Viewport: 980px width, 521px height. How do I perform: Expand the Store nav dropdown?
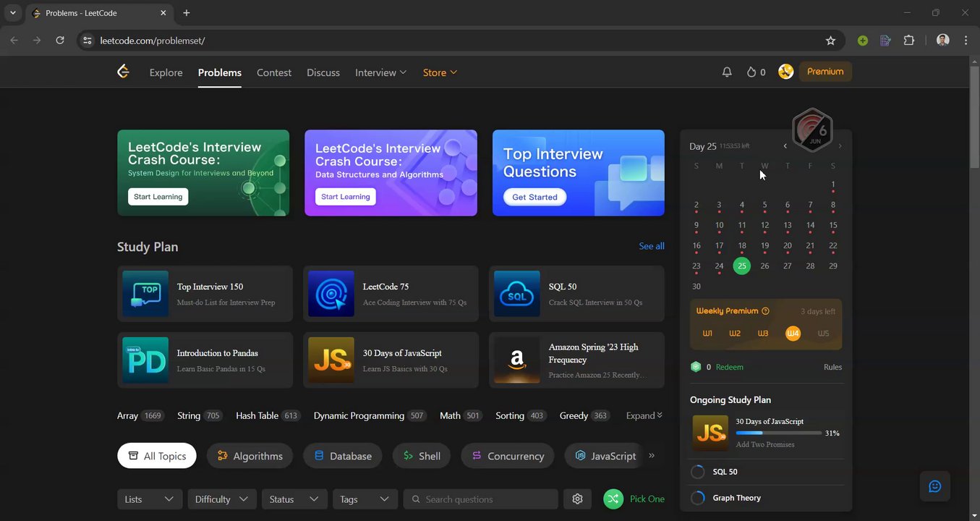(440, 72)
